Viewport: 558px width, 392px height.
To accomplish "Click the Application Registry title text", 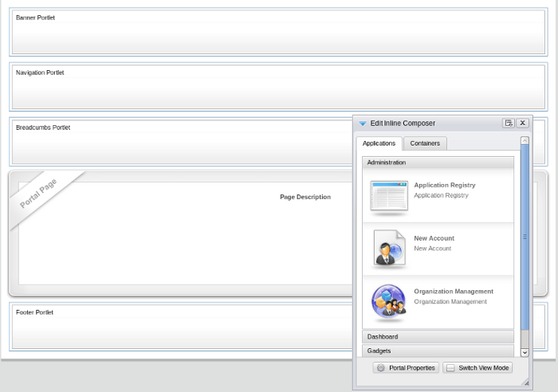I will point(445,185).
